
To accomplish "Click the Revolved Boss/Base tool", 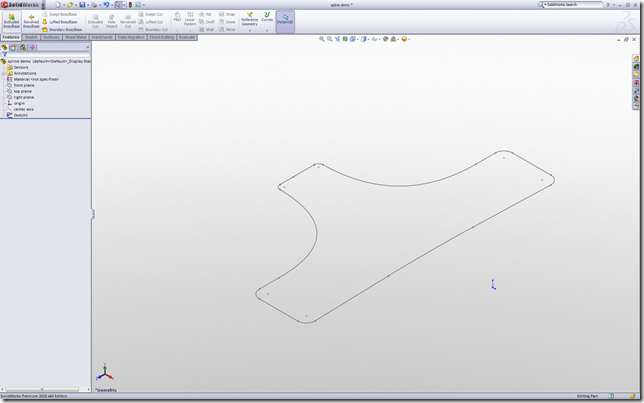I will [31, 21].
